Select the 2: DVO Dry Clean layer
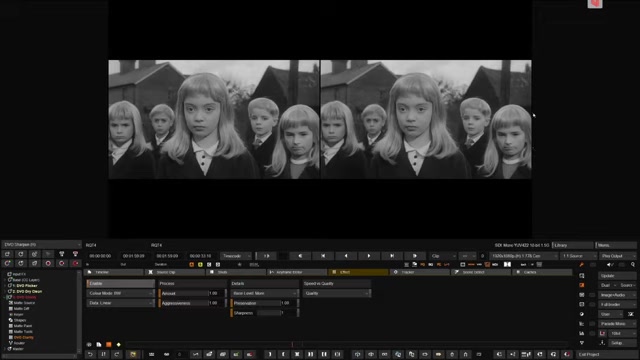Image resolution: width=640 pixels, height=360 pixels. 27,291
